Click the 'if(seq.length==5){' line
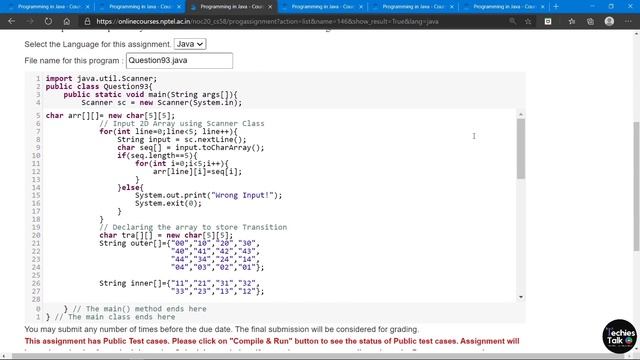Viewport: 640px width, 360px height. (x=157, y=156)
